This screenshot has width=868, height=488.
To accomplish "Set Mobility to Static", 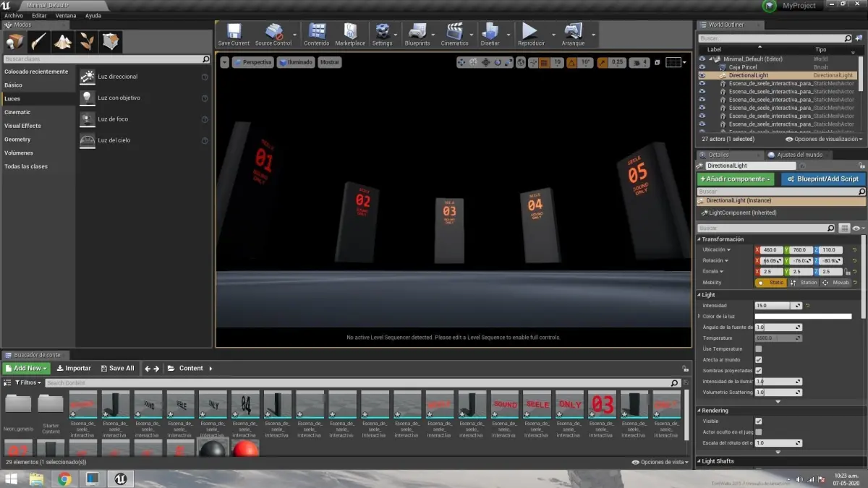I will [770, 283].
